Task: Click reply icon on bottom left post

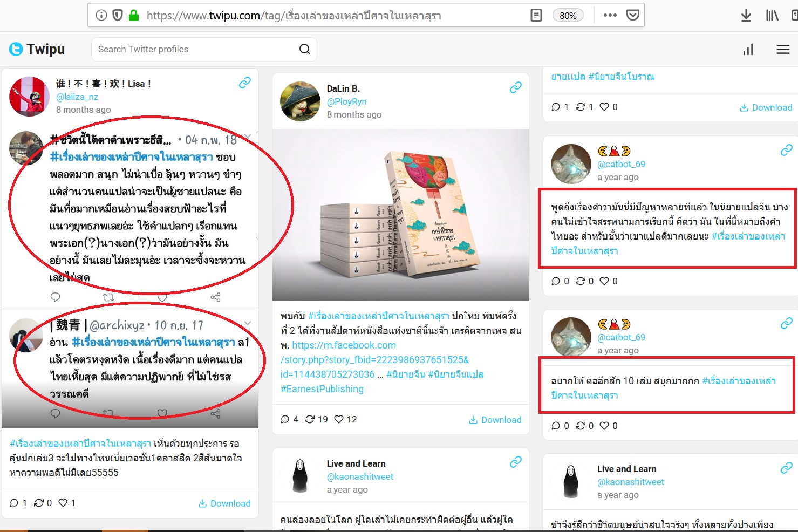Action: pos(14,503)
